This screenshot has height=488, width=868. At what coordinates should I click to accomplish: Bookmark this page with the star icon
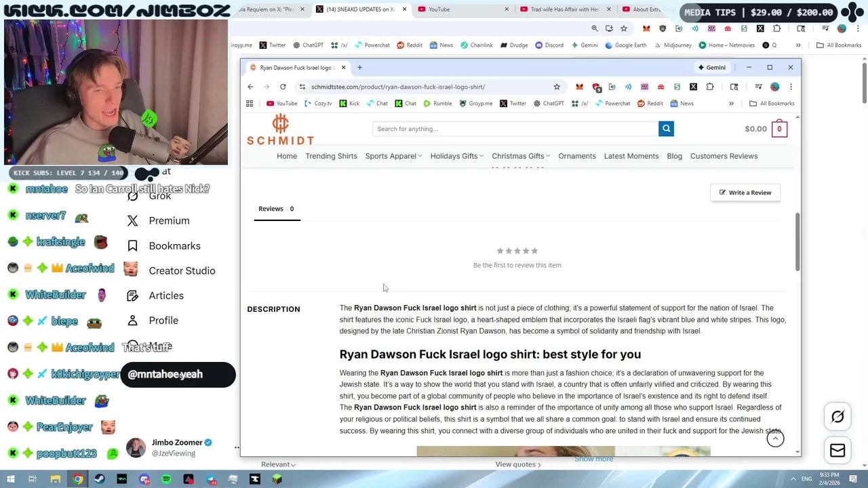pos(557,87)
